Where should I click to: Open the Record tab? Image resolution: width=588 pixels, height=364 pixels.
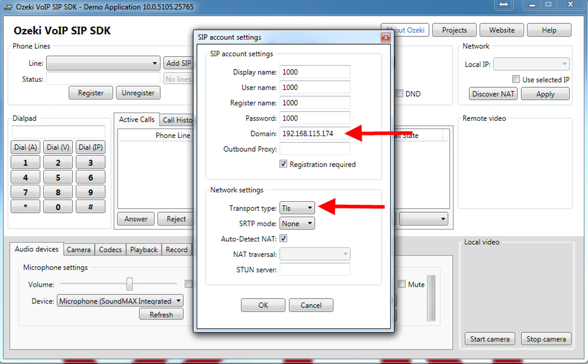pyautogui.click(x=176, y=250)
